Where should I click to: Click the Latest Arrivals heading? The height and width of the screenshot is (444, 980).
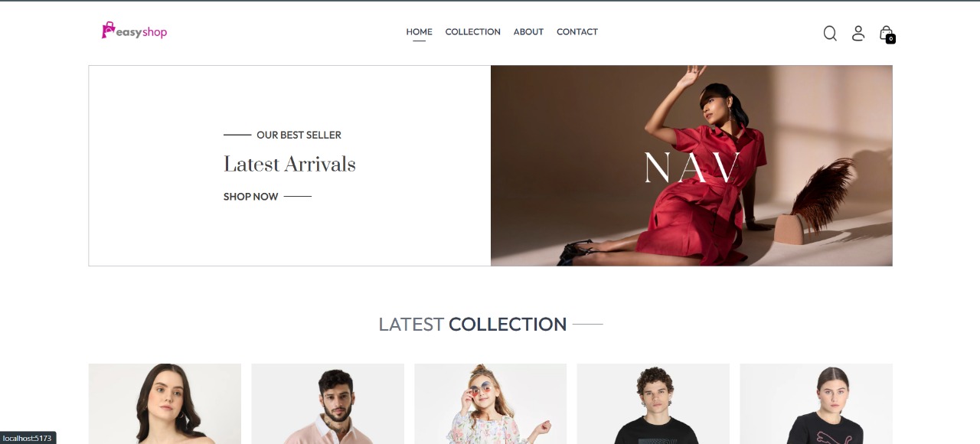tap(289, 165)
